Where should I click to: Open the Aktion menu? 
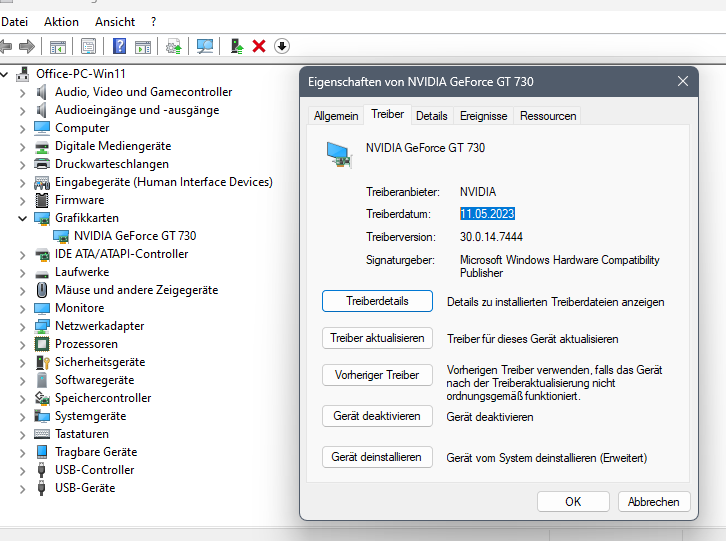[62, 22]
